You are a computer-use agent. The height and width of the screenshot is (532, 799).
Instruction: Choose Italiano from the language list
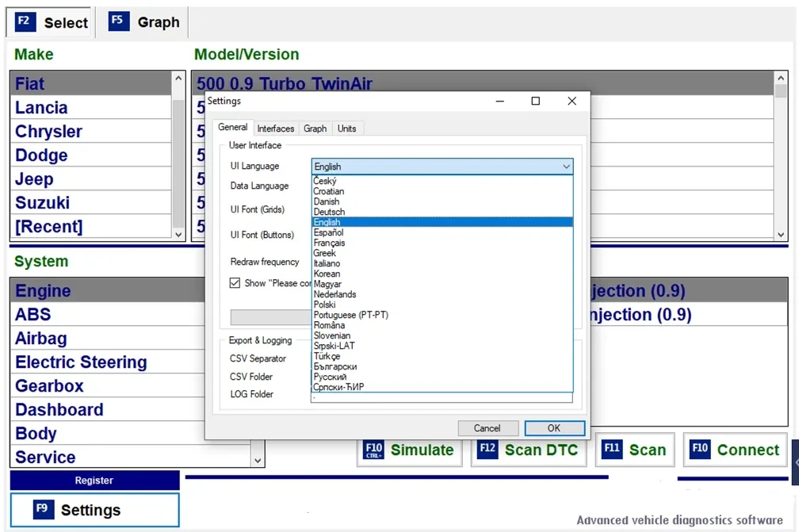(442, 263)
